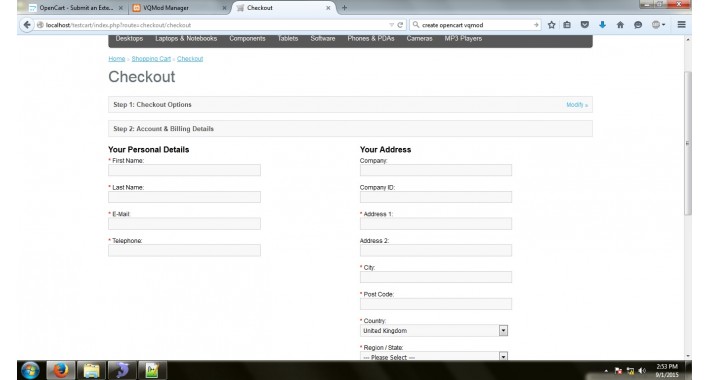Click the volume icon in the system tray
Viewport: 710px width, 380px height.
point(642,371)
